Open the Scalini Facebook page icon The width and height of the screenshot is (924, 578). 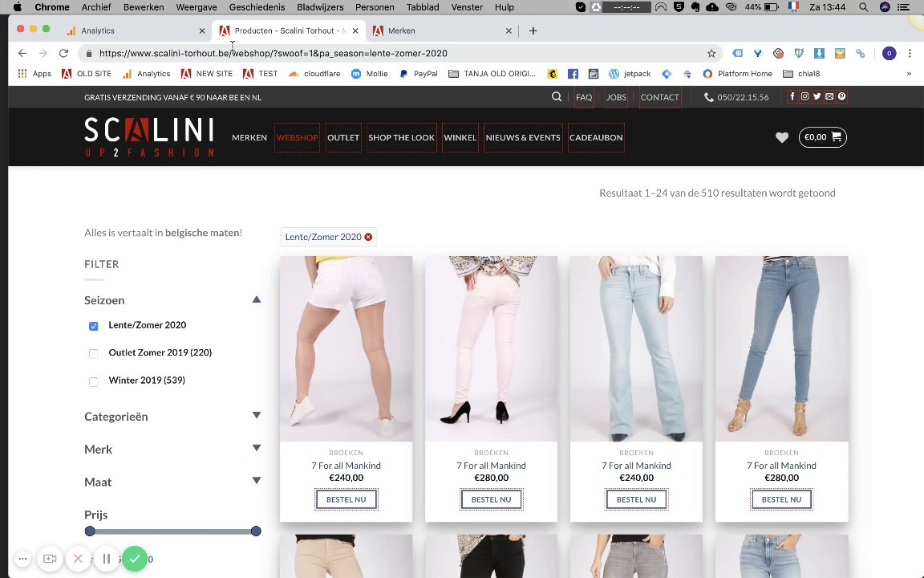(x=792, y=96)
